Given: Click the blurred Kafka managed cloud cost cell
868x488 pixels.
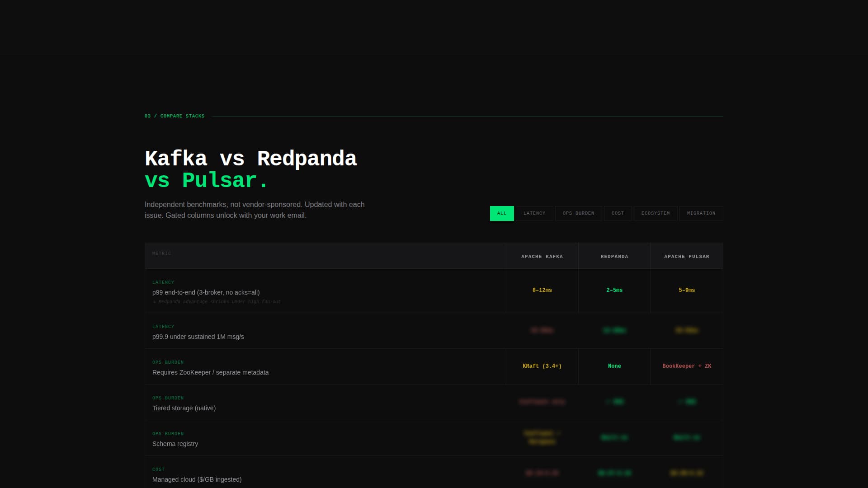Looking at the screenshot, I should (542, 472).
